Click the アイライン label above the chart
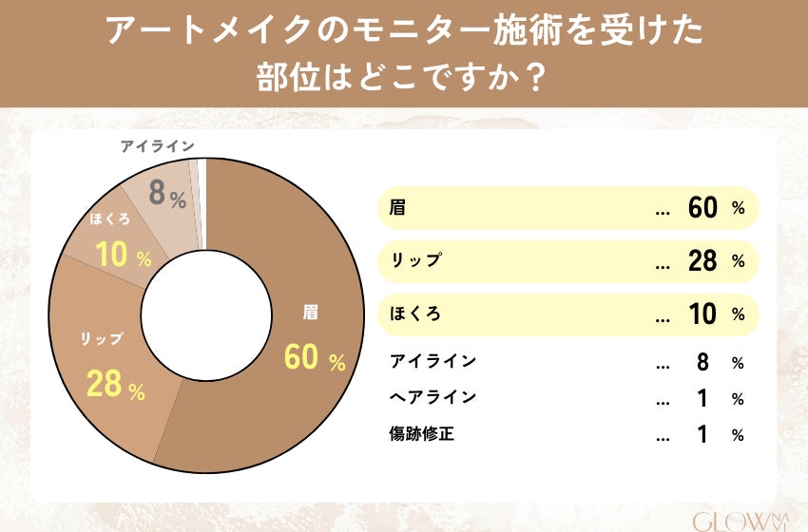808x532 pixels. 158,146
